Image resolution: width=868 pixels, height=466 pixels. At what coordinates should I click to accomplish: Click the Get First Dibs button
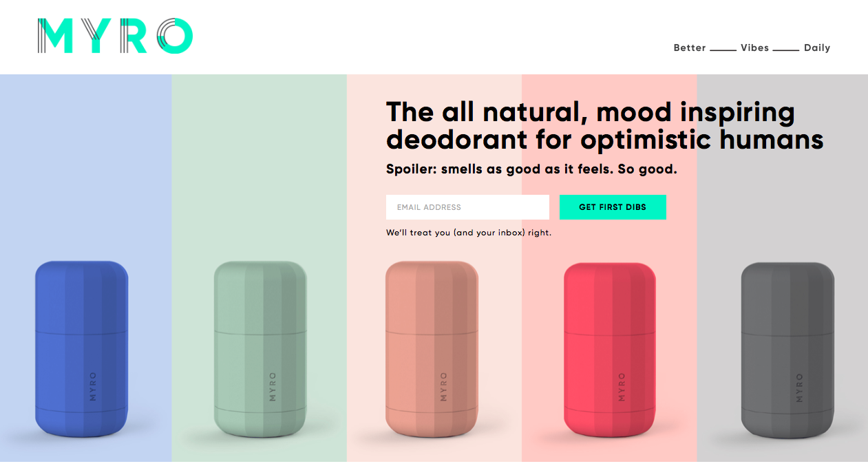613,207
